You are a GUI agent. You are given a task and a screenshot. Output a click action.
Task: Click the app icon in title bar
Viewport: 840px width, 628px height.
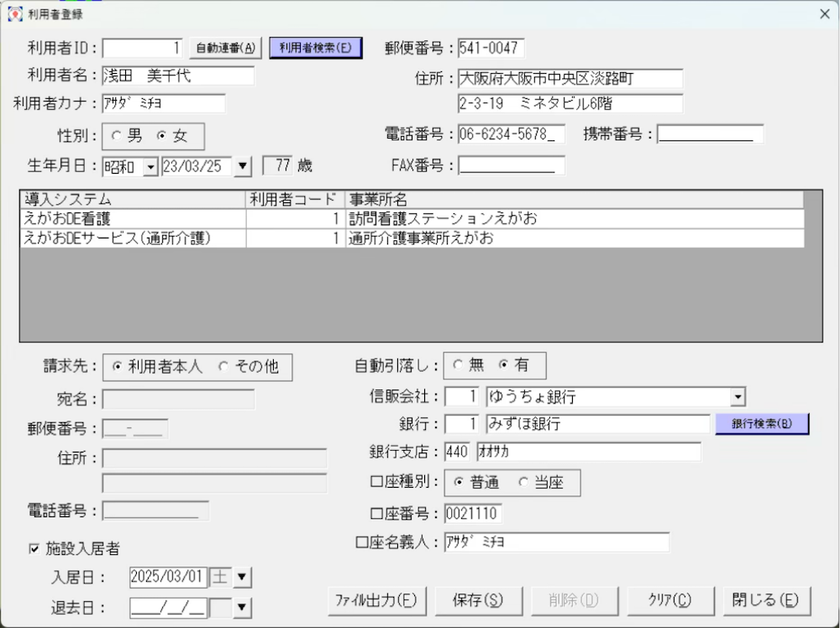click(x=14, y=14)
